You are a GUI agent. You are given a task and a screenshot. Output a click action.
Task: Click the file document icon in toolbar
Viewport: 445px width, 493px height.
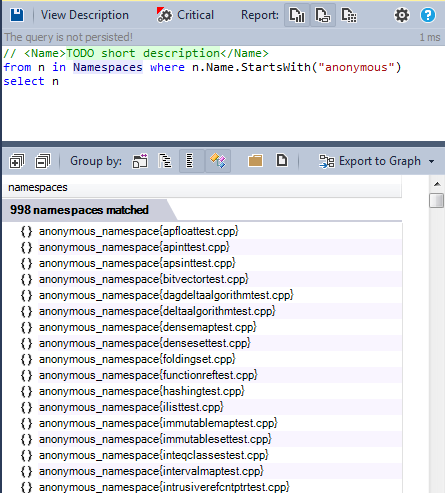pyautogui.click(x=282, y=160)
